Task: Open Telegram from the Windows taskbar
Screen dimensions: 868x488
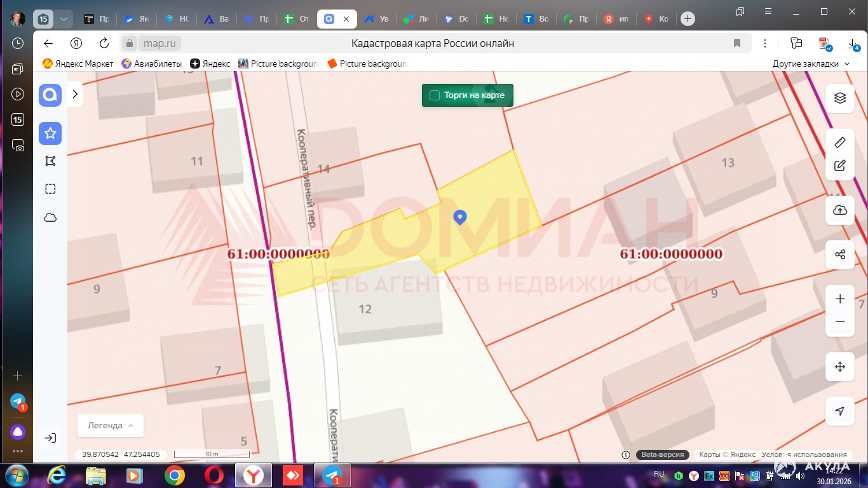Action: 332,475
